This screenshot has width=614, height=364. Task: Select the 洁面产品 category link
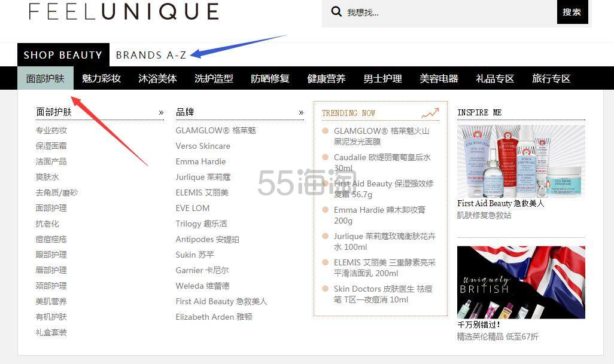(x=51, y=161)
